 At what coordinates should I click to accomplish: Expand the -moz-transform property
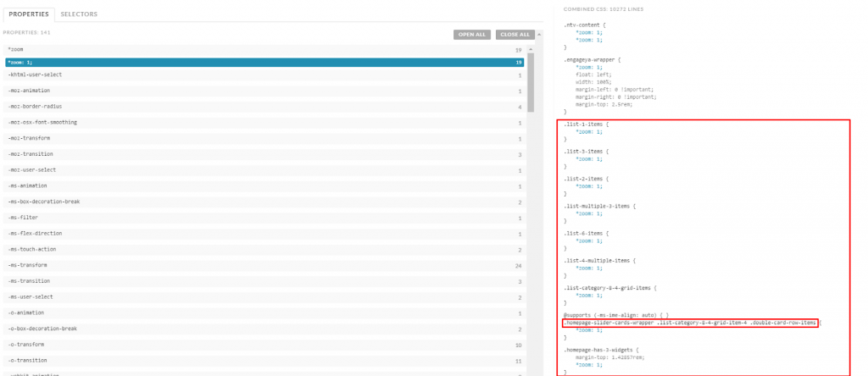coord(264,139)
